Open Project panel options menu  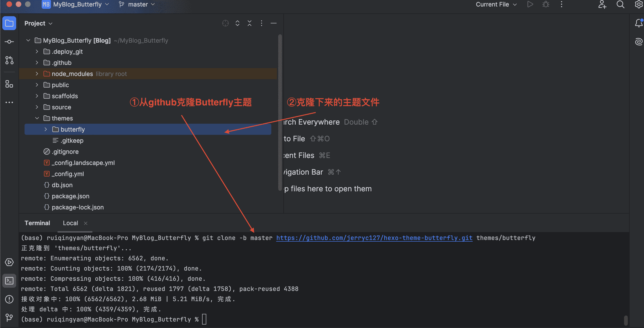(x=262, y=23)
